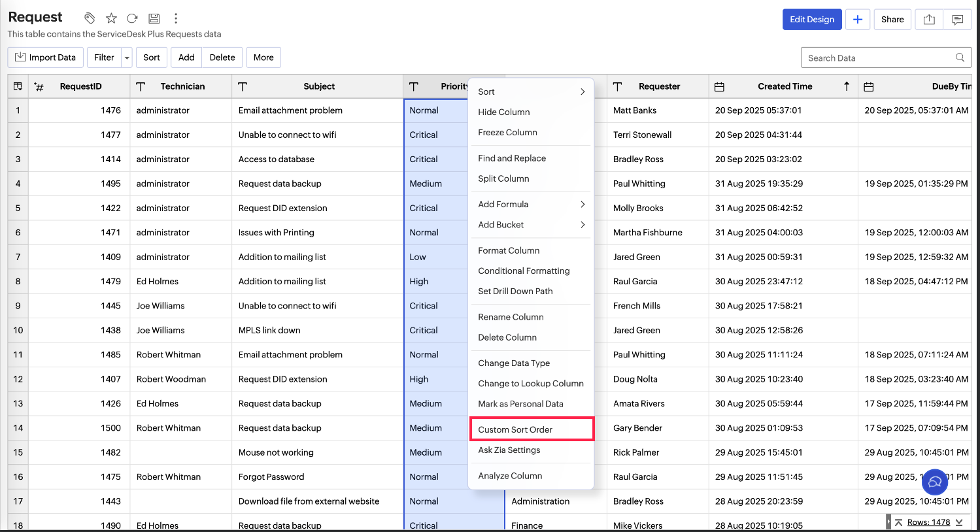Expand the Add Formula submenu
Screen dimensions: 980x532
[582, 205]
